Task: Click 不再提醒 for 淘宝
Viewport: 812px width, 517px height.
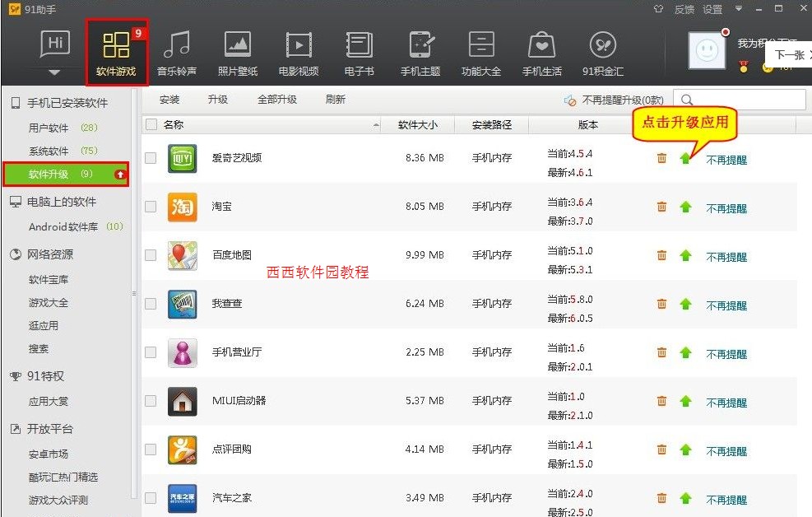Action: point(726,209)
